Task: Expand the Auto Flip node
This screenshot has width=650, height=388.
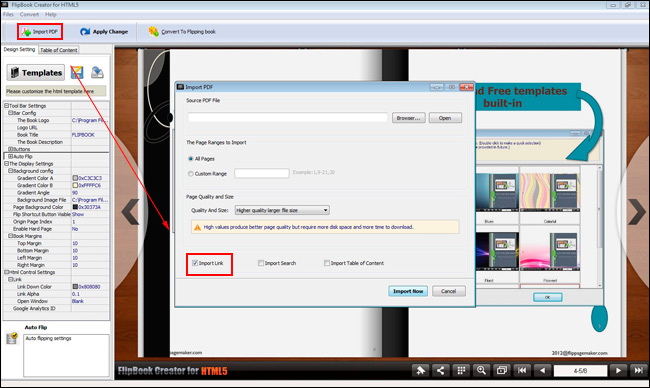Action: tap(11, 156)
